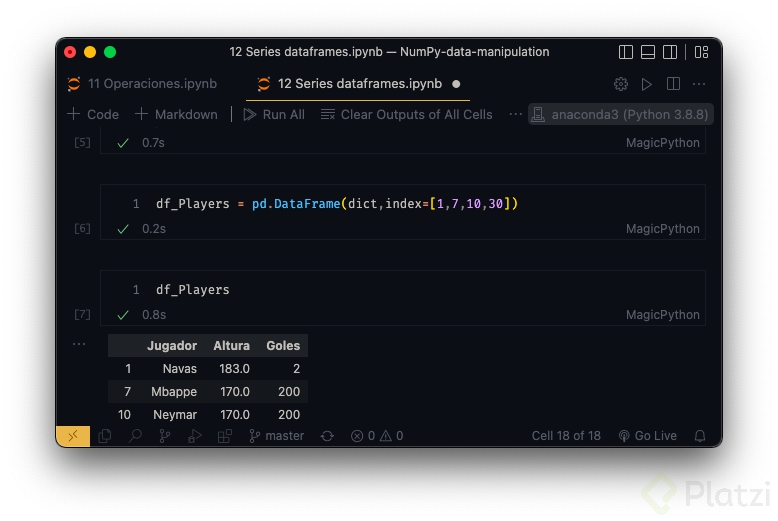Click Run All in notebook toolbar

274,114
